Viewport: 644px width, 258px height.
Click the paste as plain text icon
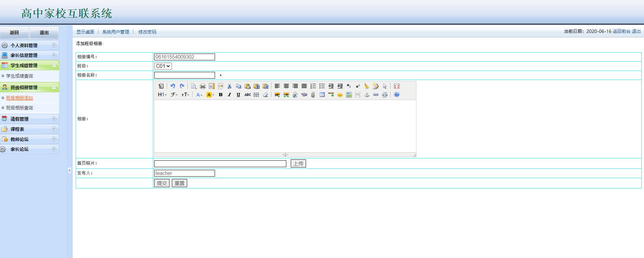click(256, 86)
